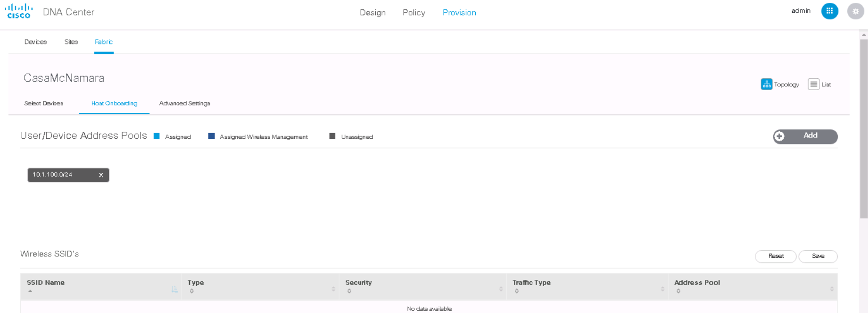Click the CasaMcNamara fabric title

coord(64,78)
